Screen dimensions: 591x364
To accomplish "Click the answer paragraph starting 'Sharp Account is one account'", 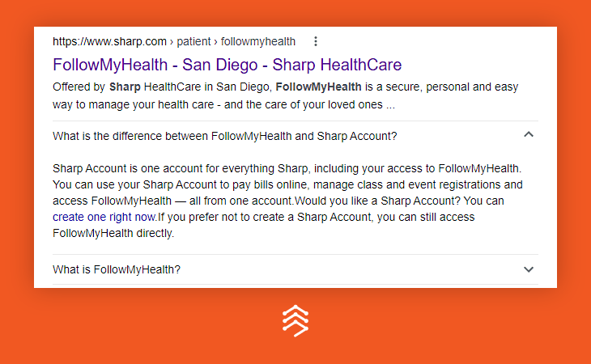I will pos(287,201).
